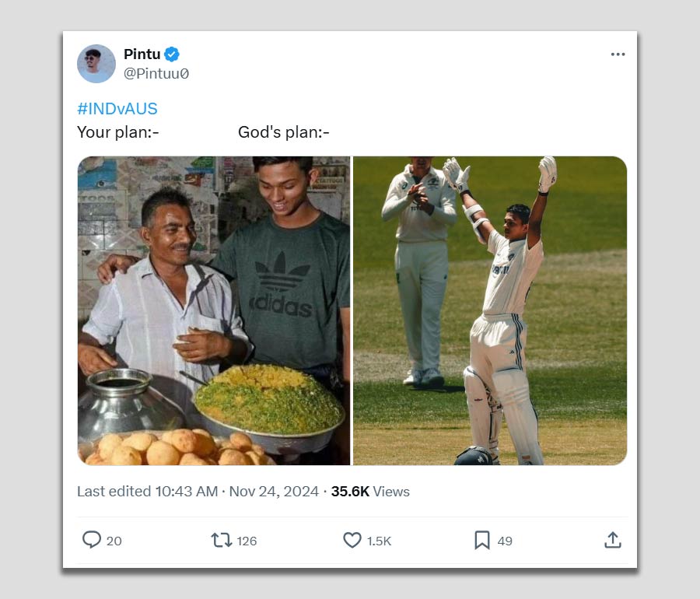Click the blue verified badge
This screenshot has width=700, height=599.
coord(173,54)
